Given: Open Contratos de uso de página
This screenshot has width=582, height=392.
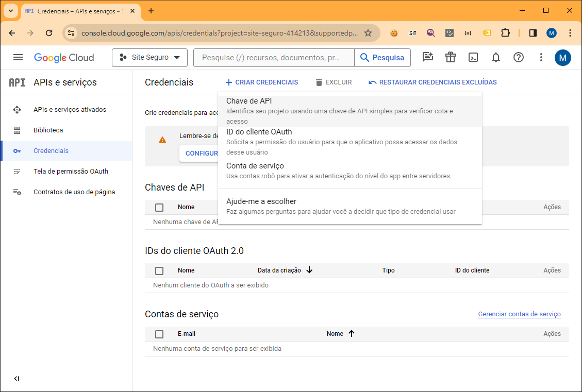Looking at the screenshot, I should [x=74, y=192].
